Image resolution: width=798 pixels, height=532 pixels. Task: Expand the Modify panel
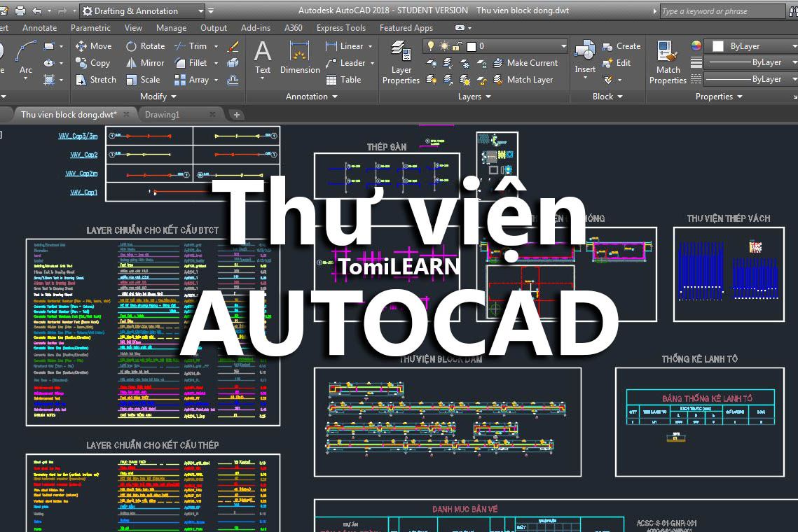click(x=157, y=97)
